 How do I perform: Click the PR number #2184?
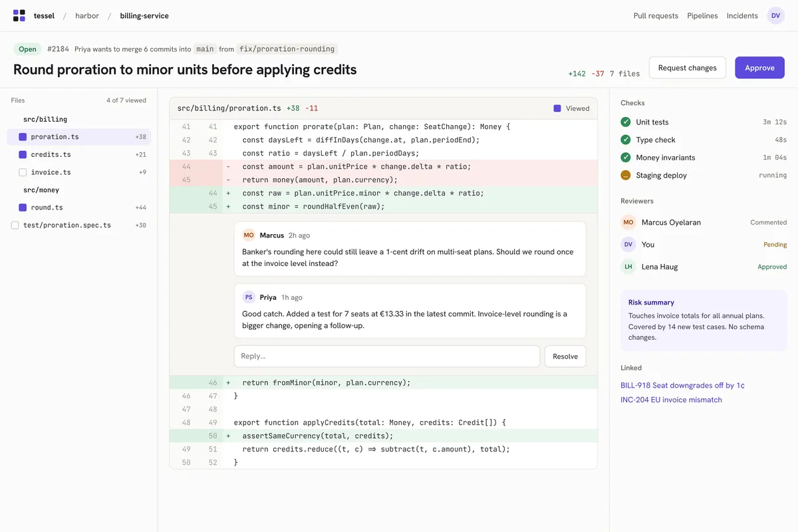[x=59, y=49]
